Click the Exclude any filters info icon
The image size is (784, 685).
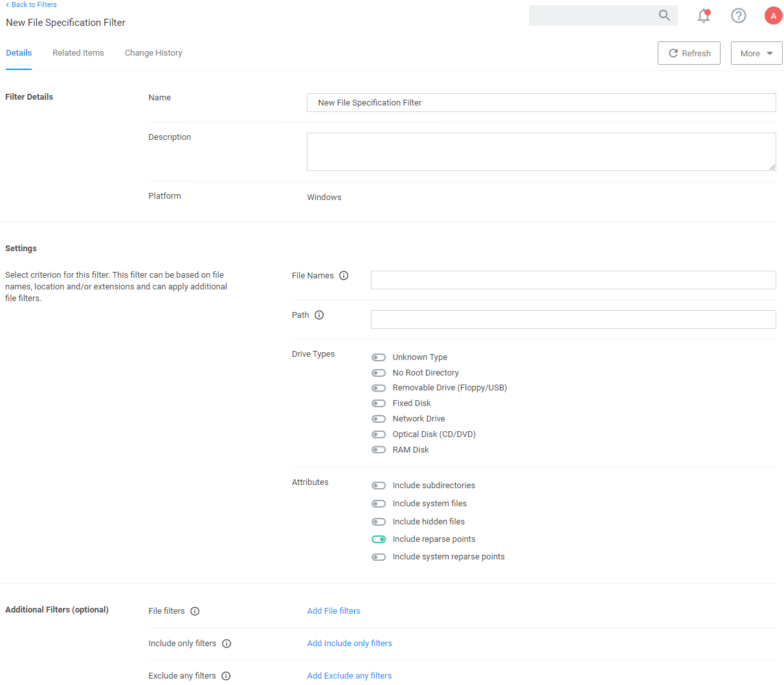[x=226, y=676]
